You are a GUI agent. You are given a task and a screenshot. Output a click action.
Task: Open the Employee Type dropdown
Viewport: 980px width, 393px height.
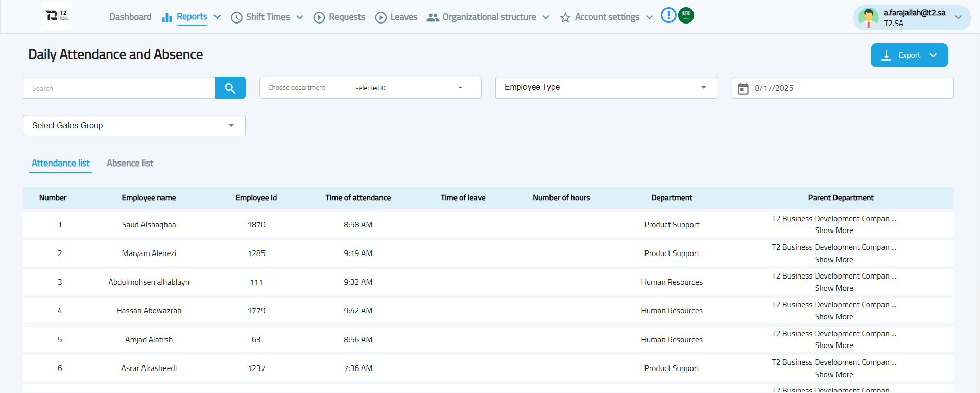tap(607, 88)
